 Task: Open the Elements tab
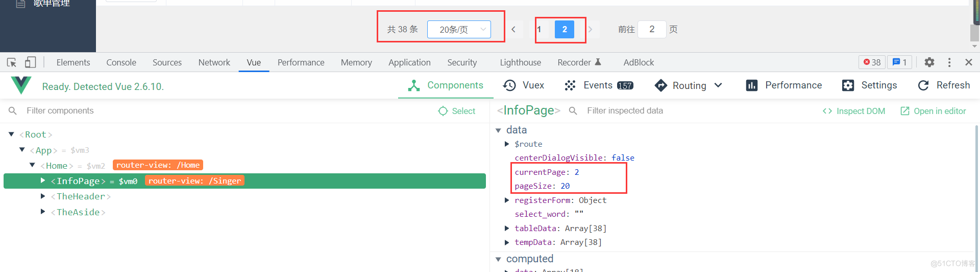(x=73, y=62)
